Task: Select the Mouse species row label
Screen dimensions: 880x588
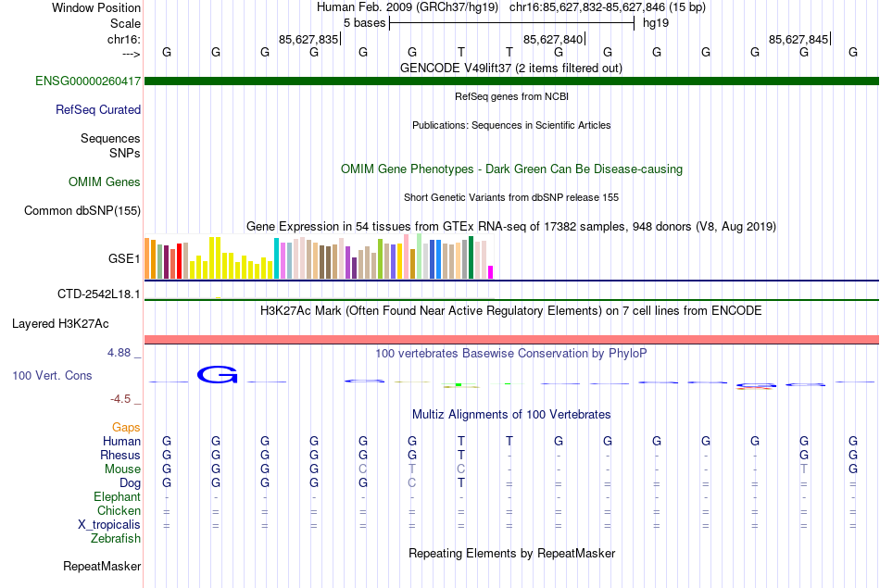Action: (x=122, y=469)
